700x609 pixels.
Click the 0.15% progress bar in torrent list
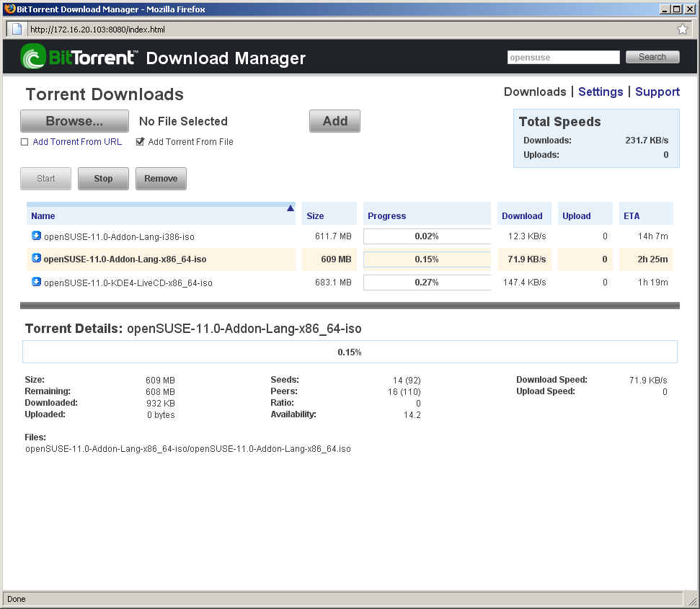427,259
